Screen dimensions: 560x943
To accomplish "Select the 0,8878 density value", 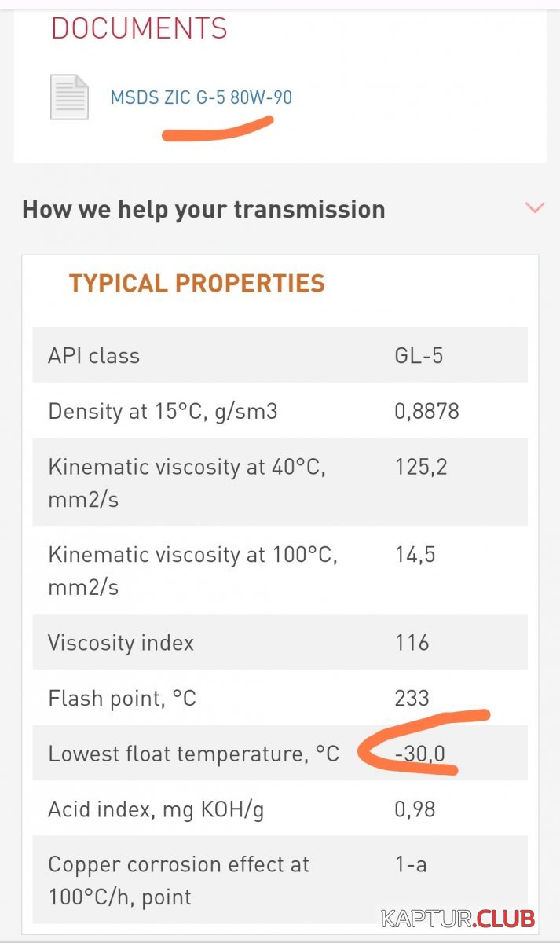I will [x=426, y=411].
